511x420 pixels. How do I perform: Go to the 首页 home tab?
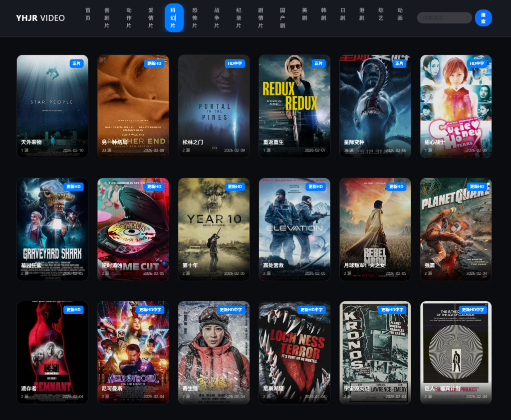[x=88, y=14]
